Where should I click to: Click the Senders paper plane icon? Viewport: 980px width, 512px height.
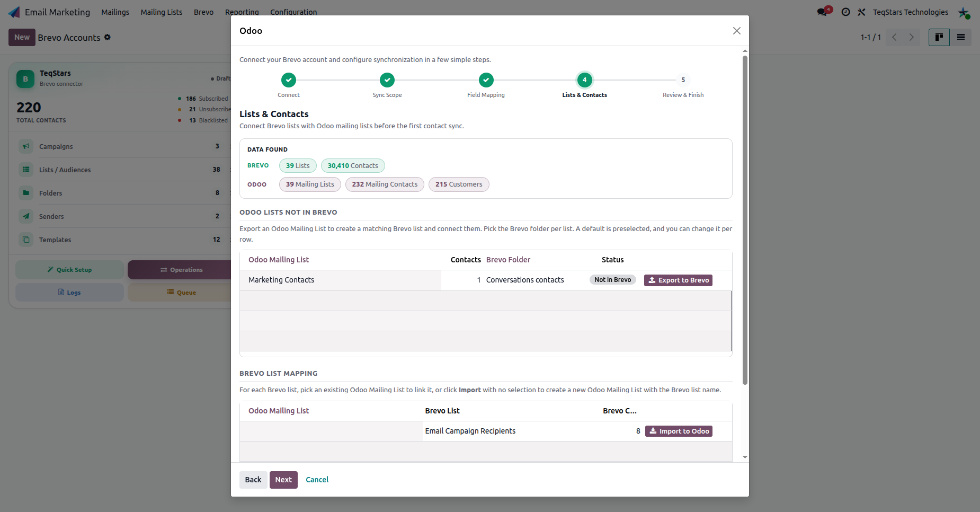tap(26, 216)
